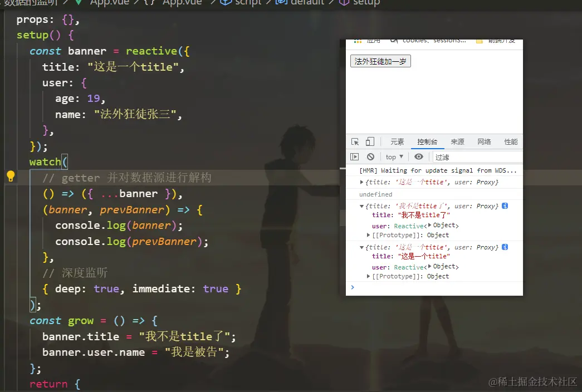Viewport: 582px width, 392px height.
Task: Click the [HMR] Waiting for update message
Action: click(438, 170)
